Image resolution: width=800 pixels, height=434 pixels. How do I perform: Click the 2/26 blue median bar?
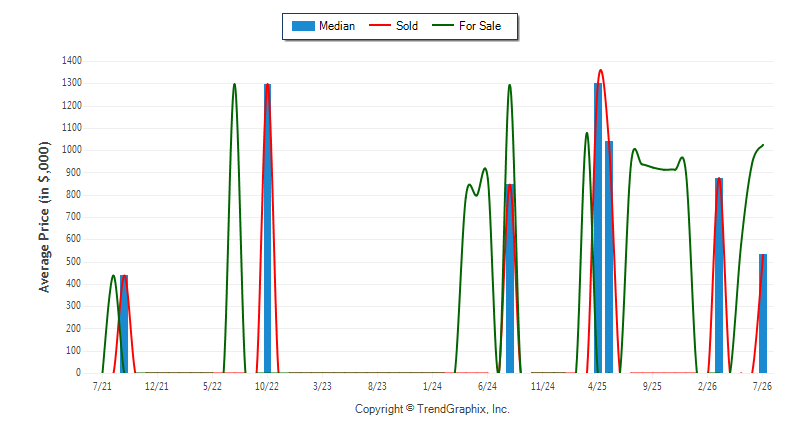pos(719,275)
